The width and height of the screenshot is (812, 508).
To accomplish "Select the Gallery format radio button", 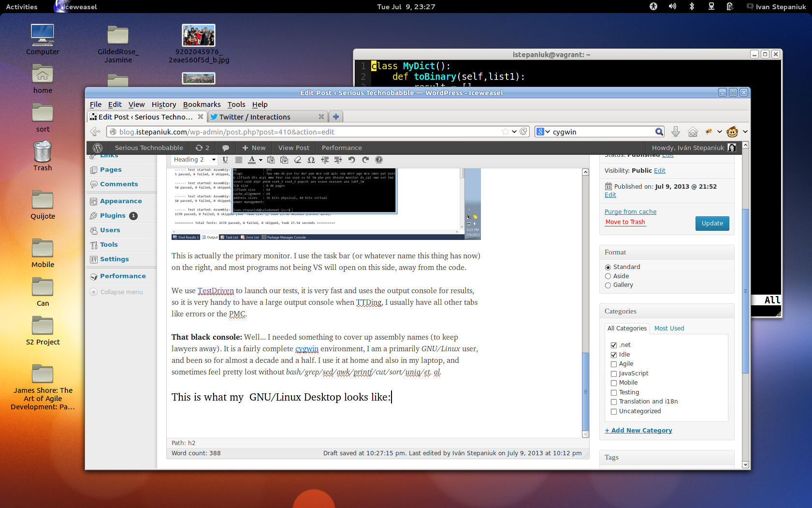I will (608, 285).
